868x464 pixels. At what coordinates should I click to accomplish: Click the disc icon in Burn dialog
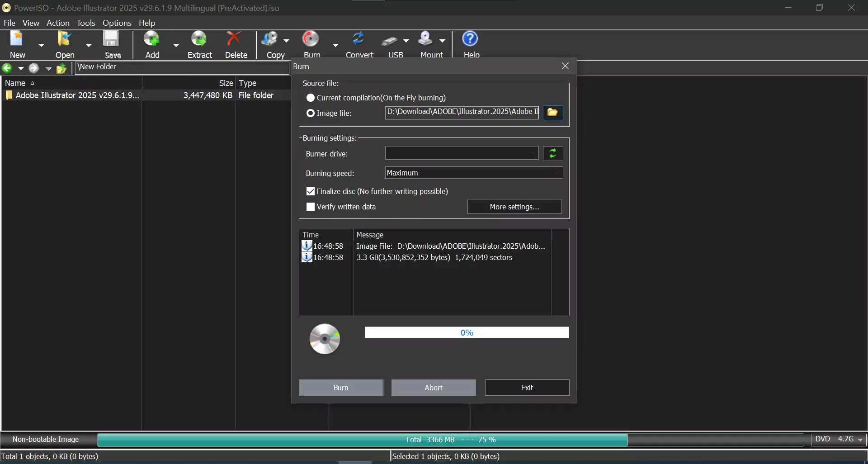tap(325, 339)
